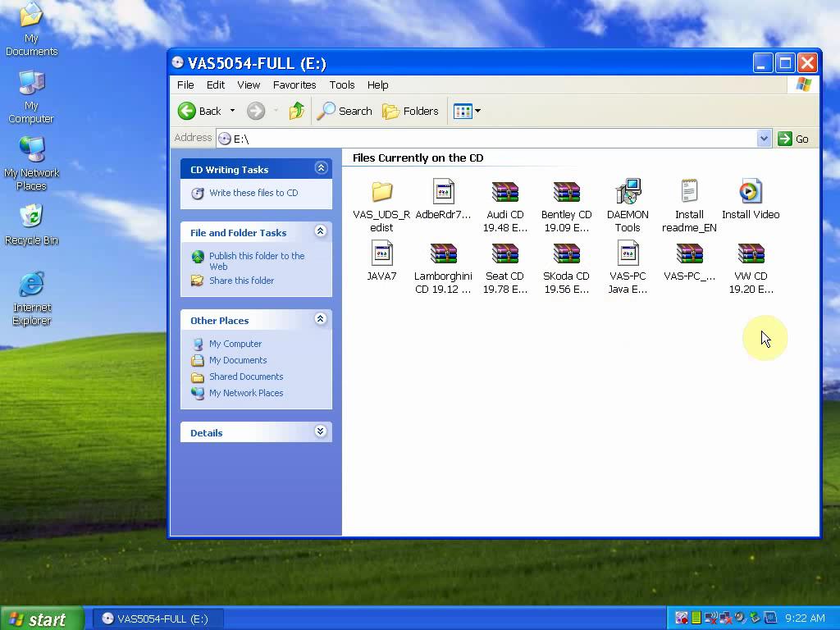The width and height of the screenshot is (840, 630).
Task: Select the VW CD archive file
Action: [x=750, y=253]
